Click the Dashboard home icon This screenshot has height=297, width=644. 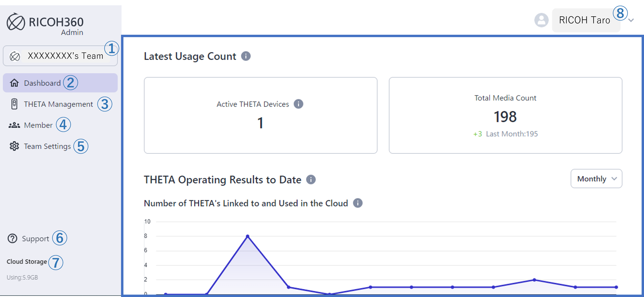pyautogui.click(x=14, y=83)
